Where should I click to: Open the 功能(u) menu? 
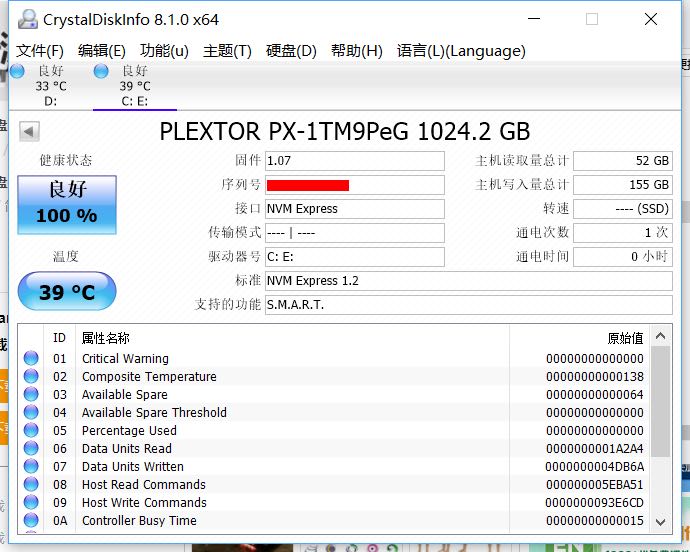click(164, 51)
